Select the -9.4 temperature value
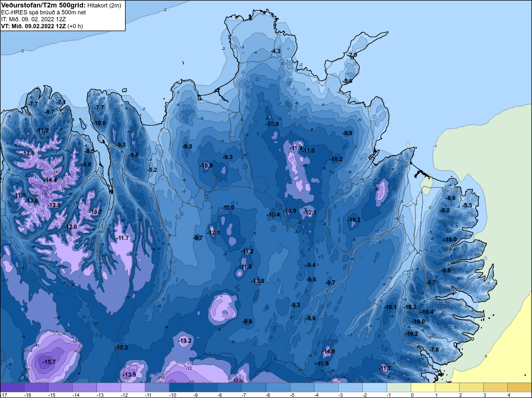Image resolution: width=532 pixels, height=398 pixels. tap(311, 265)
